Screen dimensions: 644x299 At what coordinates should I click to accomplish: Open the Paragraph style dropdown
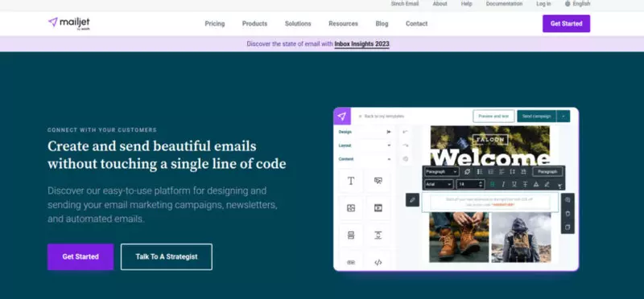pos(441,171)
